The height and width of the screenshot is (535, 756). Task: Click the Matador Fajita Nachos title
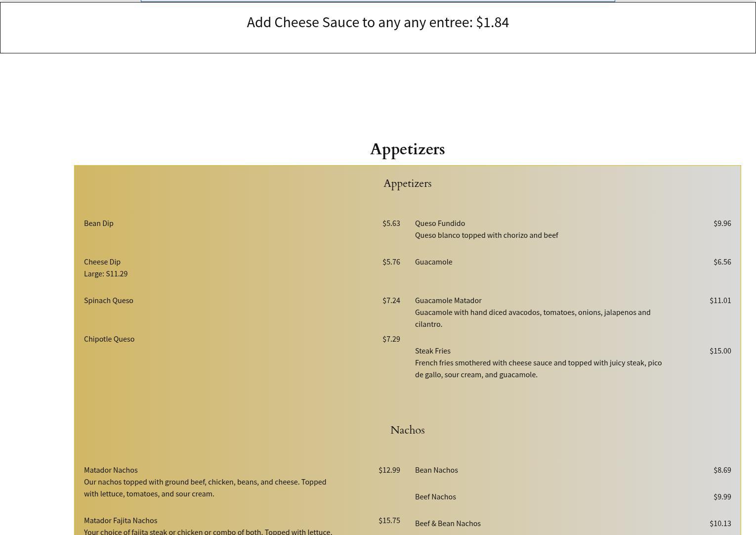pyautogui.click(x=121, y=521)
